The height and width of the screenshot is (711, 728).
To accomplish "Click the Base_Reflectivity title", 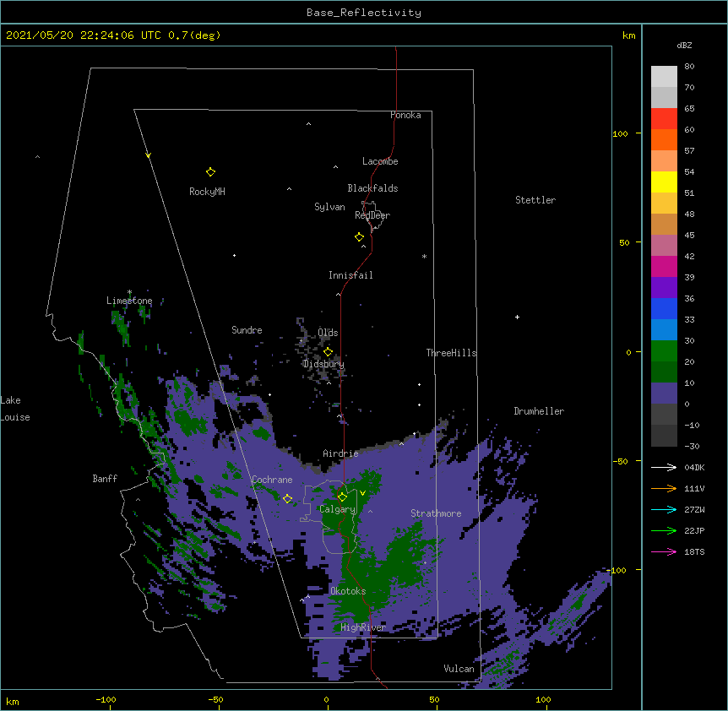I will coord(364,13).
